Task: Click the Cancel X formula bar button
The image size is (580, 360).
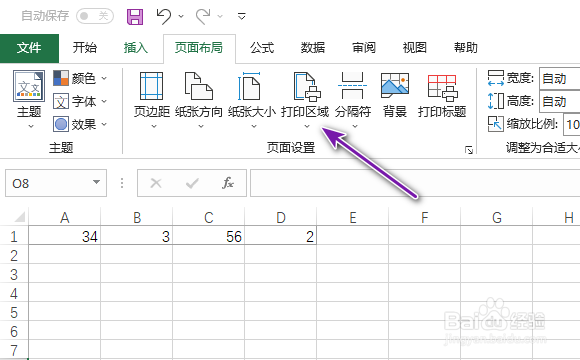Action: [x=156, y=183]
